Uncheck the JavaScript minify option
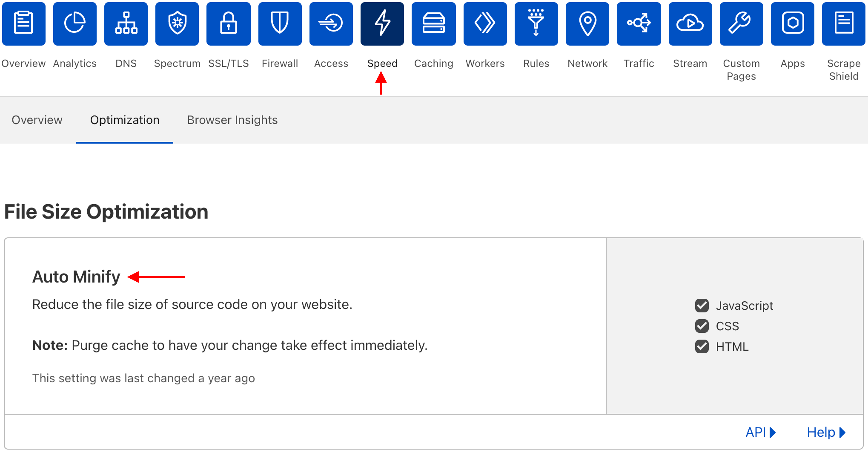868x453 pixels. [x=702, y=306]
